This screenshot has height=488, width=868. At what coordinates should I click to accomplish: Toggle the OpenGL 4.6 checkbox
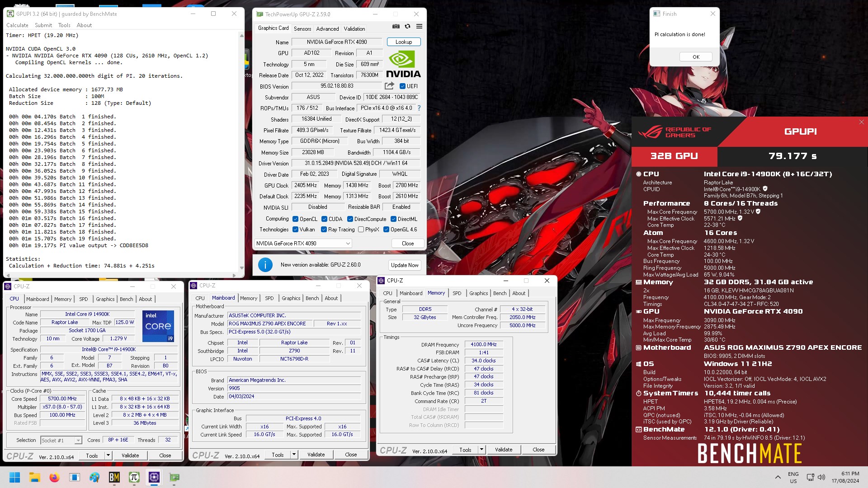coord(386,230)
